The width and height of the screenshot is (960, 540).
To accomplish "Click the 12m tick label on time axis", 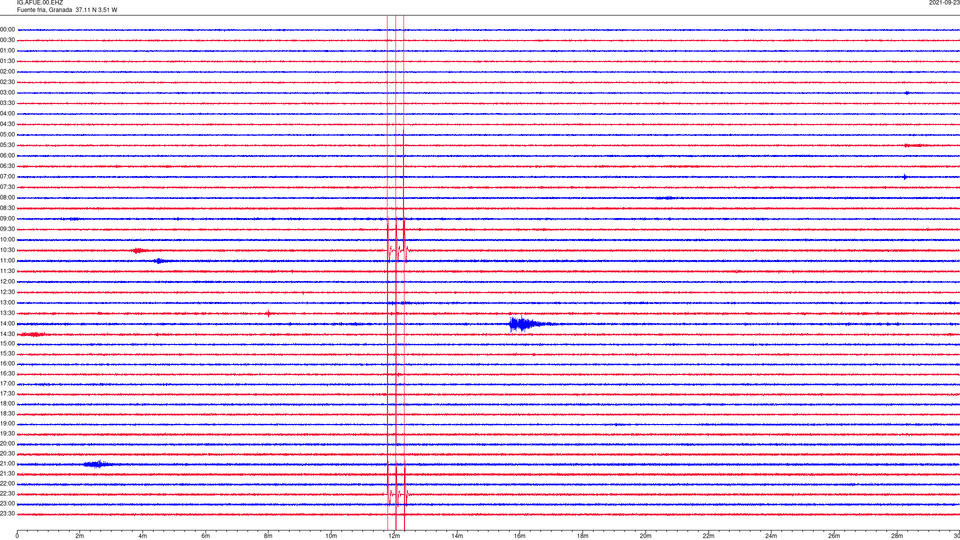I will (394, 536).
